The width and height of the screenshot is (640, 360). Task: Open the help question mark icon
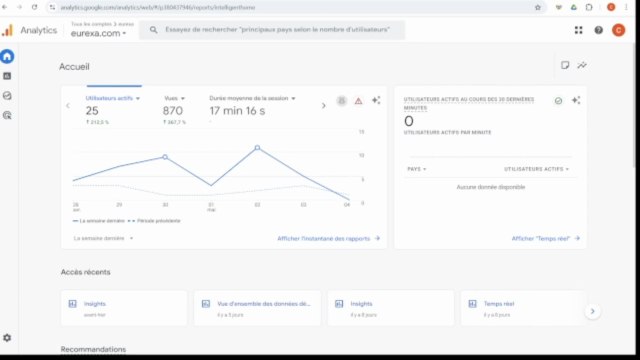point(598,30)
